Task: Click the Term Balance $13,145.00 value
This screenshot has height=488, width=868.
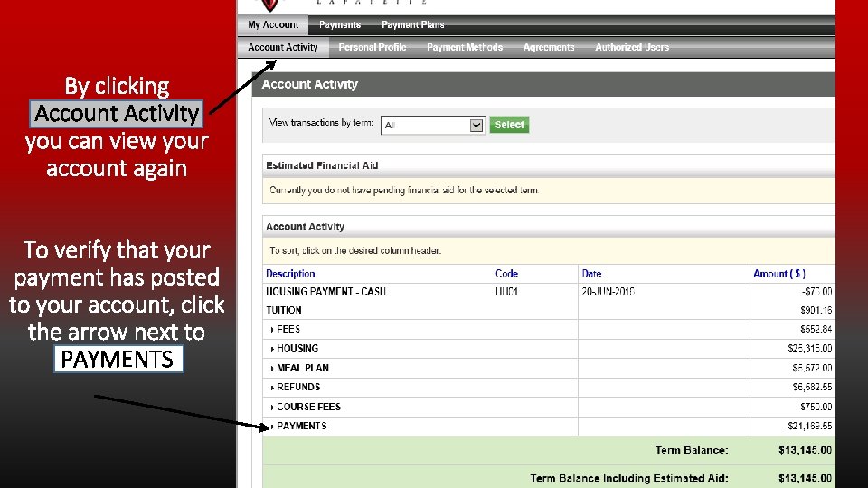Action: (805, 450)
